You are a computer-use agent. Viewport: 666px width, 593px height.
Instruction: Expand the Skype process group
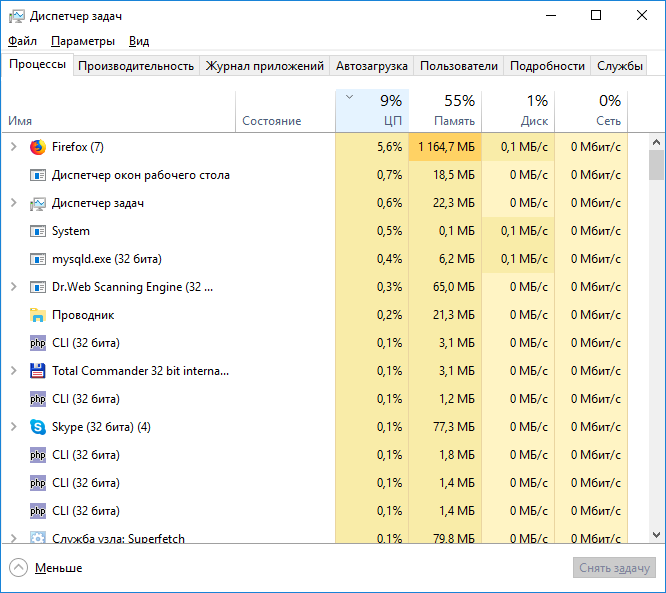[14, 427]
